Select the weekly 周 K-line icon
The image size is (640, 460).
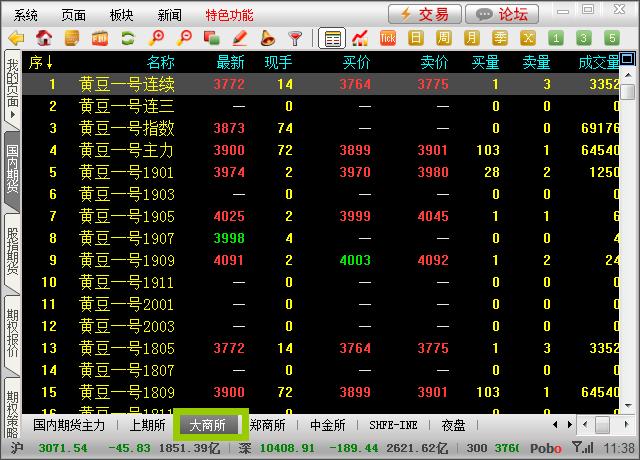[444, 38]
